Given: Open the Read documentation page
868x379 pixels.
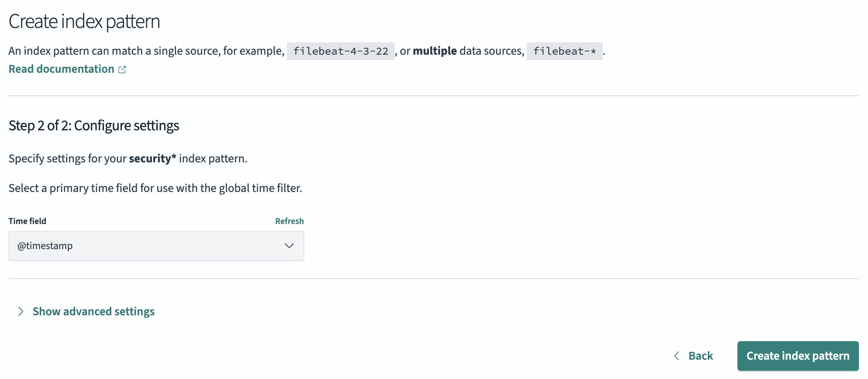Looking at the screenshot, I should pos(61,69).
